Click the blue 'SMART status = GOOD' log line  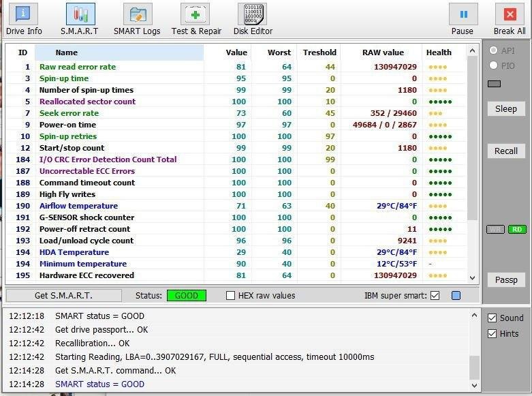tap(99, 384)
